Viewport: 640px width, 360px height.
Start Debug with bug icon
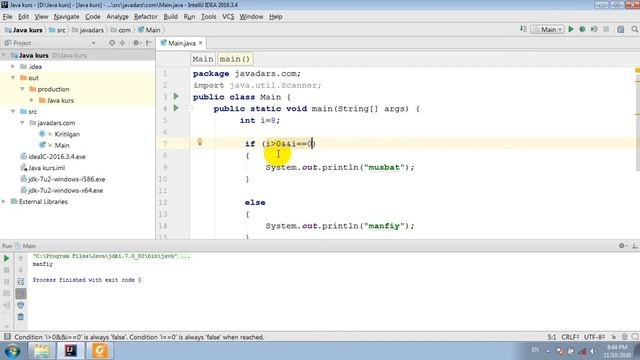coord(582,29)
